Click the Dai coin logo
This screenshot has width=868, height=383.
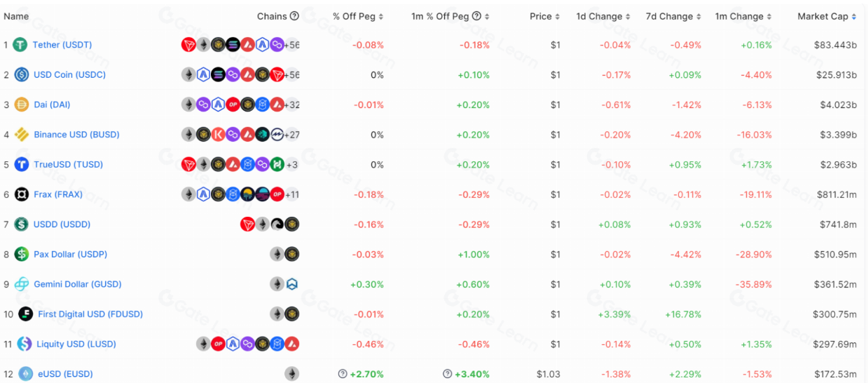21,105
